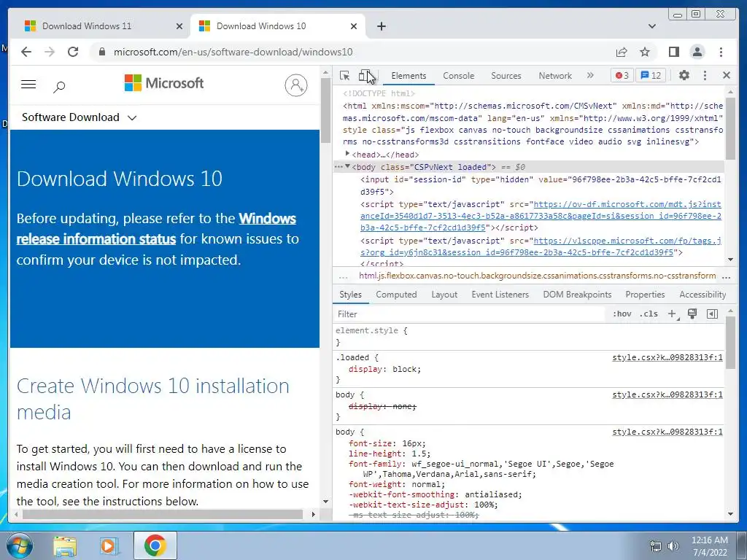The height and width of the screenshot is (560, 747).
Task: Open Windows Explorer from taskbar
Action: (x=65, y=545)
